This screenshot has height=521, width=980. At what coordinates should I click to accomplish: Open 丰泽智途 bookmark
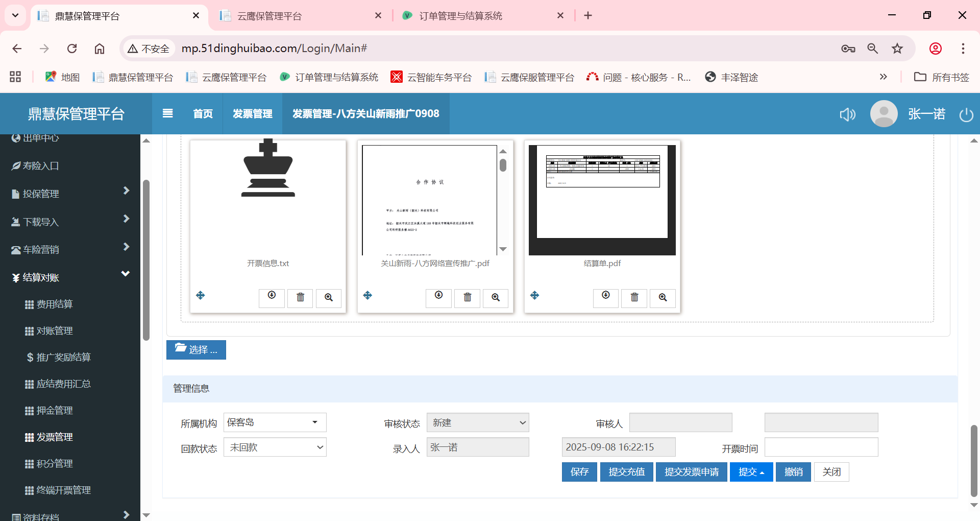pyautogui.click(x=731, y=77)
